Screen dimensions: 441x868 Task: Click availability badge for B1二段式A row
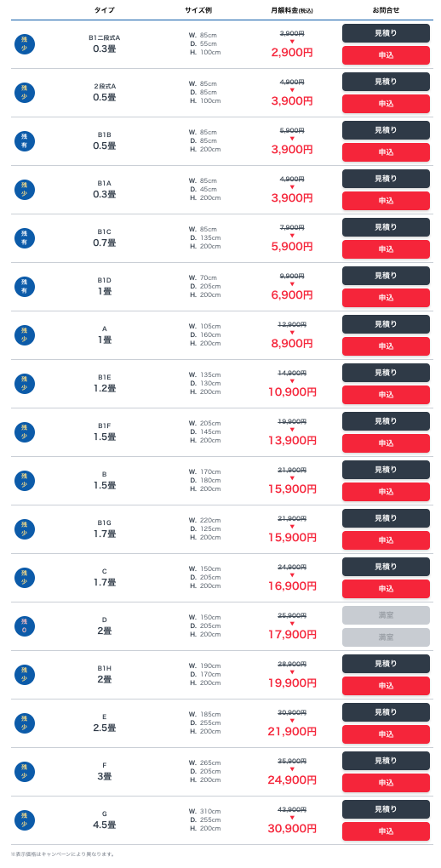tap(25, 43)
